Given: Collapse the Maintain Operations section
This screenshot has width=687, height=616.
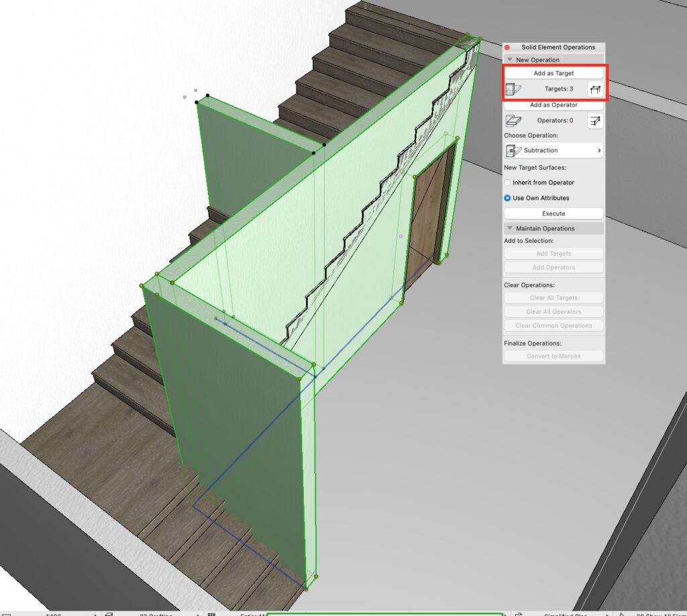Looking at the screenshot, I should (509, 229).
